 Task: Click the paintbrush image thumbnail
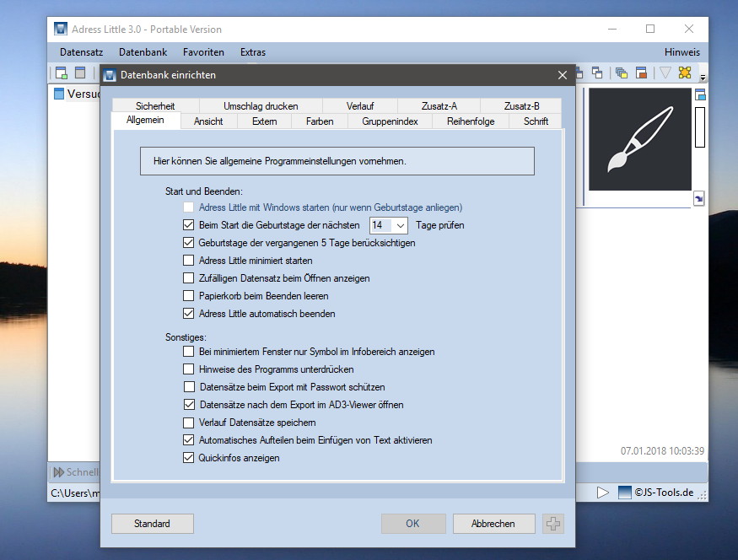(640, 139)
